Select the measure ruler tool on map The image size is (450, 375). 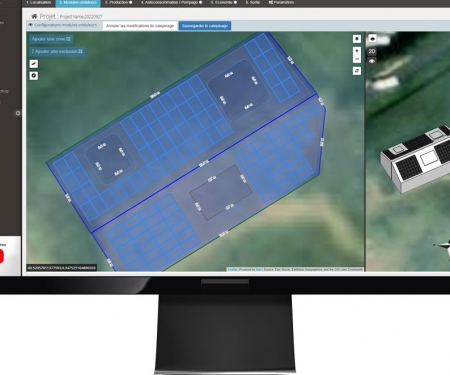pyautogui.click(x=34, y=64)
